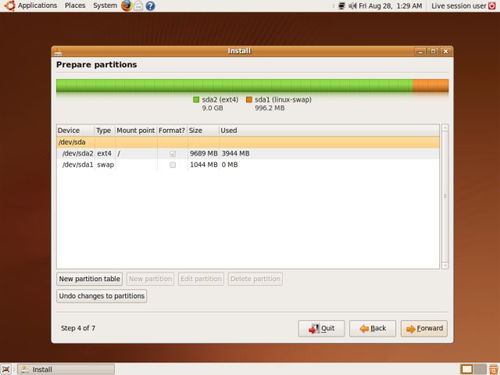Click the Forward button
This screenshot has height=375, width=500.
click(424, 329)
